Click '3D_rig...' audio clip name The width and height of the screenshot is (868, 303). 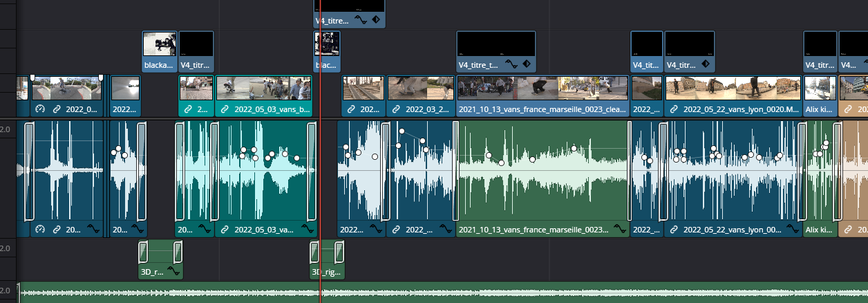click(x=327, y=272)
